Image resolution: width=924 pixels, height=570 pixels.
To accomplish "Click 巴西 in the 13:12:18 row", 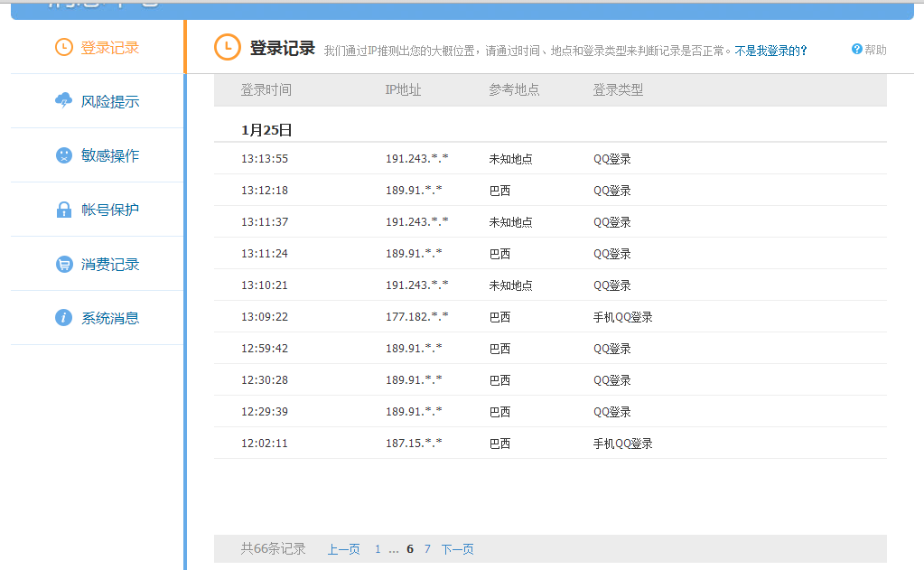I will 499,191.
